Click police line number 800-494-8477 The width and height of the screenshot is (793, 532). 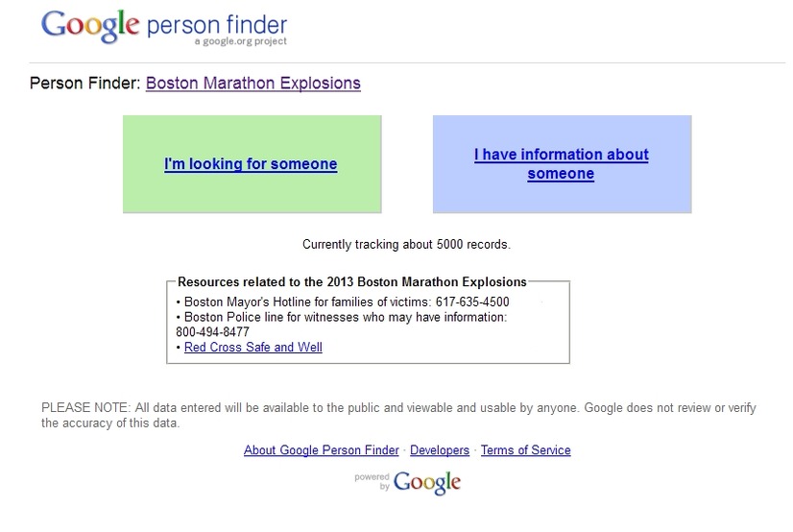click(212, 332)
